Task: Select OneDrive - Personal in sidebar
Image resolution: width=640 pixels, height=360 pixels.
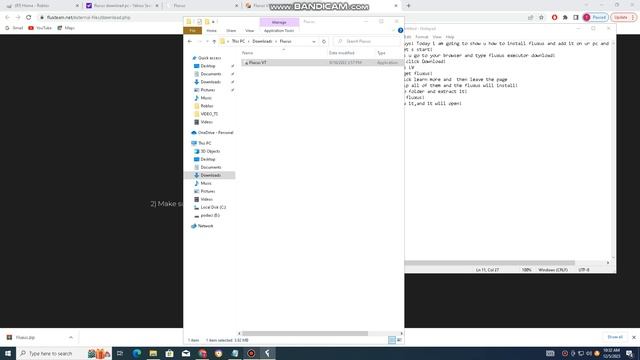Action: click(x=215, y=133)
